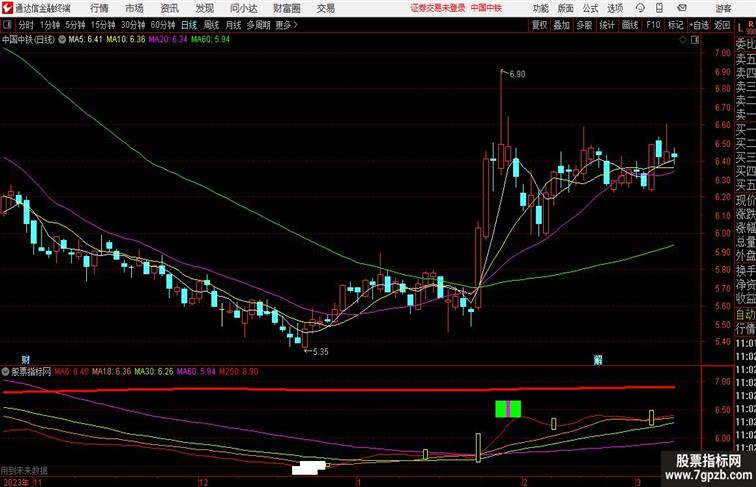756x487 pixels.
Task: Open the 财富圈 menu
Action: [x=287, y=8]
